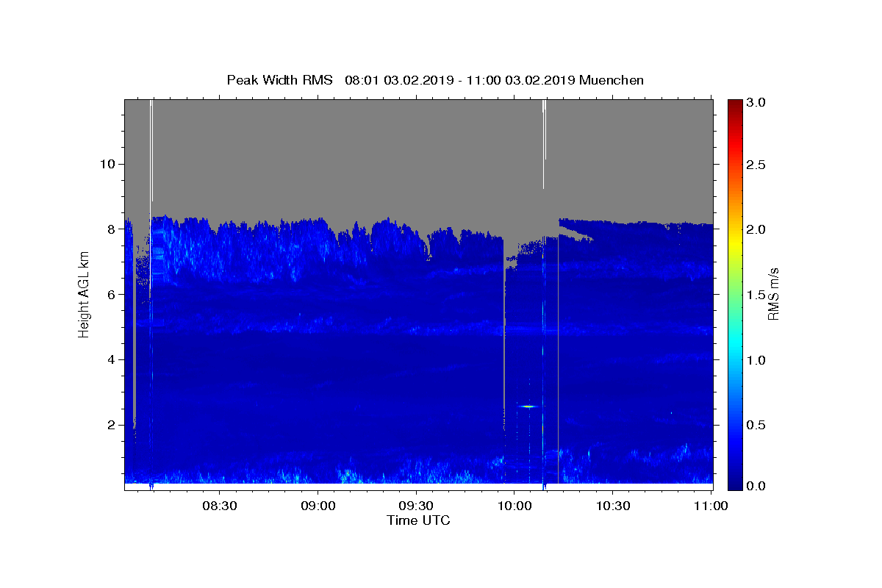Click the 10:30 time tick label
This screenshot has height=588, width=882.
(x=612, y=506)
